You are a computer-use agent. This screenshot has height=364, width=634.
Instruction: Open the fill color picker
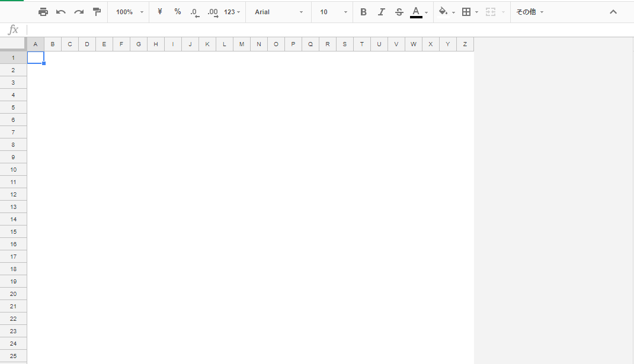[x=446, y=12]
